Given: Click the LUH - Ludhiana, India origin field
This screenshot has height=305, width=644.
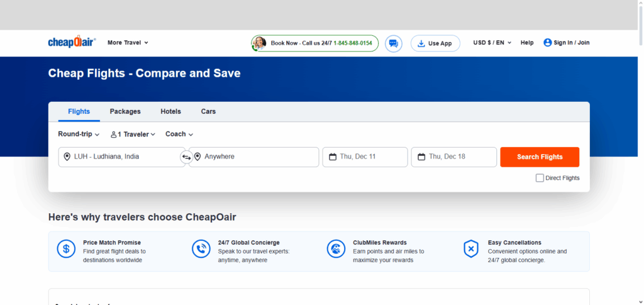Looking at the screenshot, I should [x=121, y=157].
